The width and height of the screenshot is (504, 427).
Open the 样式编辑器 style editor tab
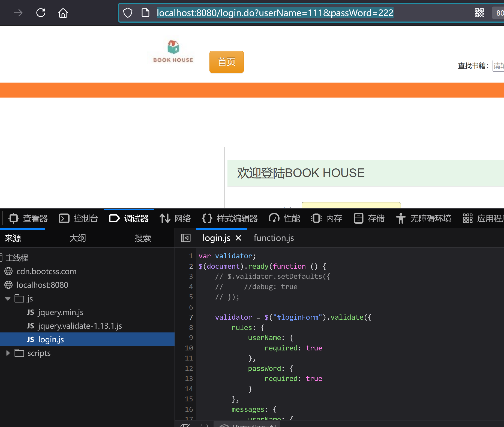(230, 218)
